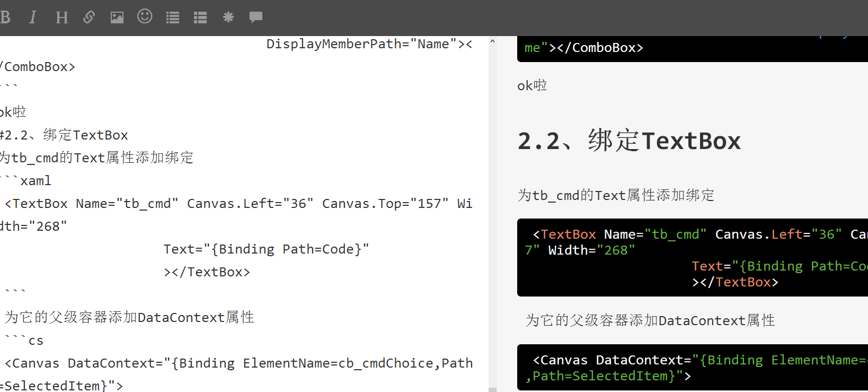Click '为它的父级容器添加DataContext属性' in the preview

tap(650, 320)
